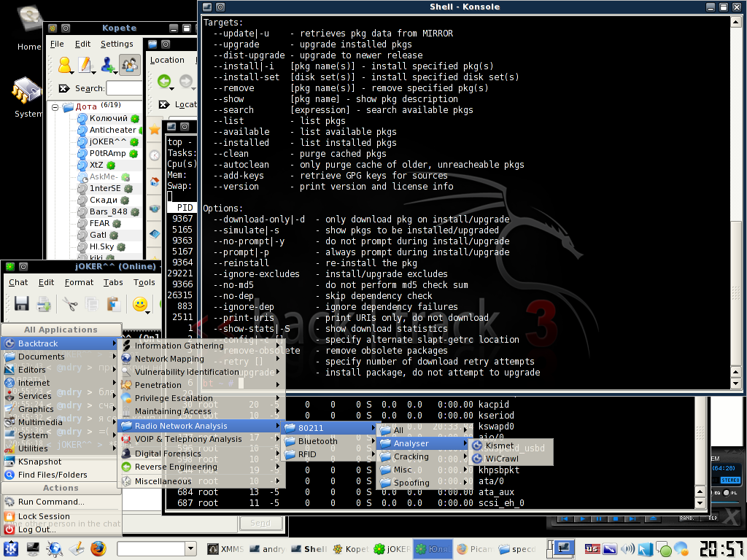
Task: Open the Kopete Settings menu
Action: point(117,44)
